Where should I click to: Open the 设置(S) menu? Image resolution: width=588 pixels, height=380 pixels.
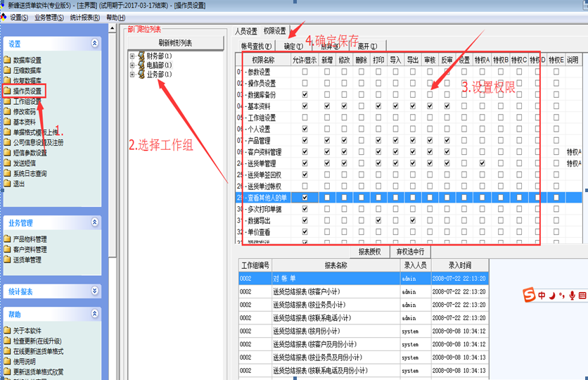pos(19,18)
